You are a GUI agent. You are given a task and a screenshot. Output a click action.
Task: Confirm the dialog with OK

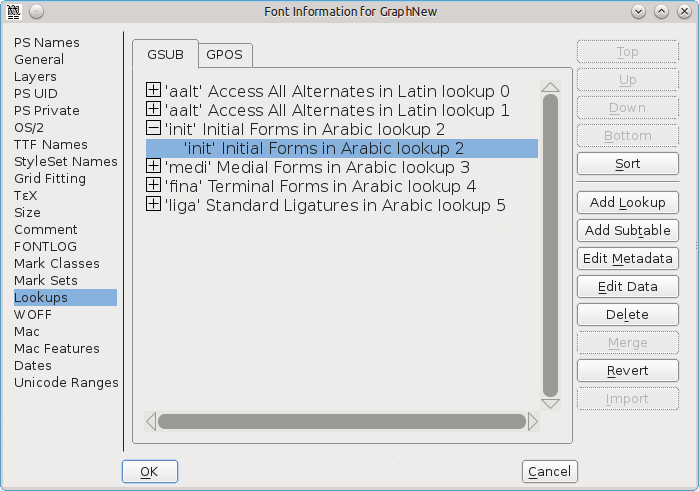coord(149,472)
